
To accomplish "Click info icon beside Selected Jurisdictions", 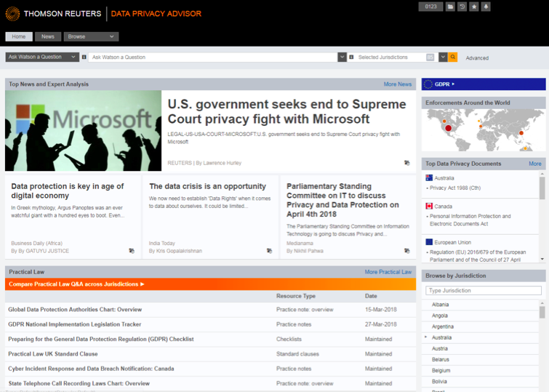I will 351,57.
